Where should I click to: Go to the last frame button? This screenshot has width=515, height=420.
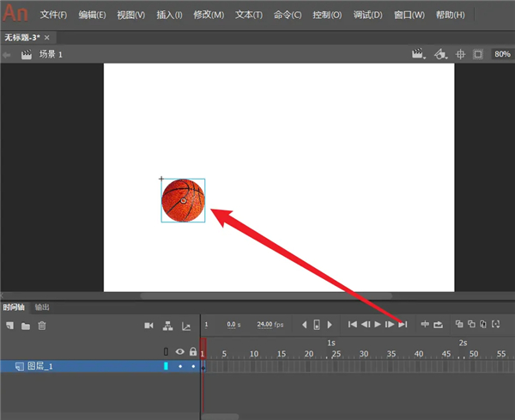click(403, 325)
